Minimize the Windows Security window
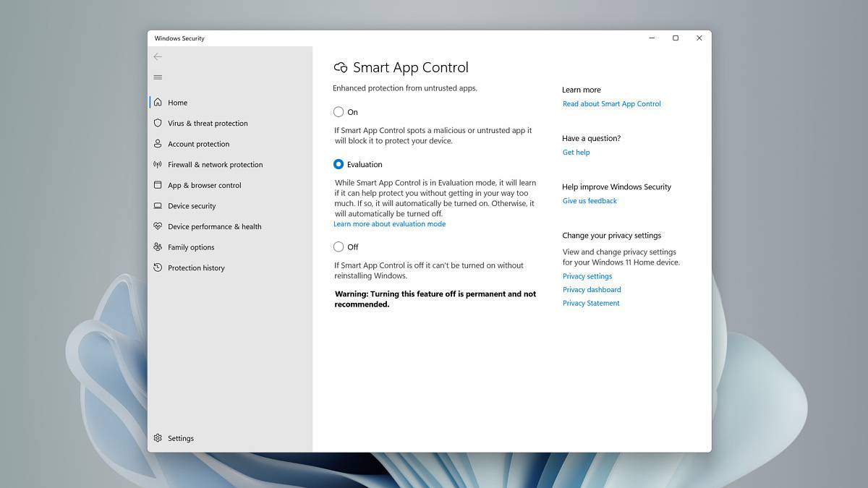This screenshot has height=488, width=868. point(651,38)
